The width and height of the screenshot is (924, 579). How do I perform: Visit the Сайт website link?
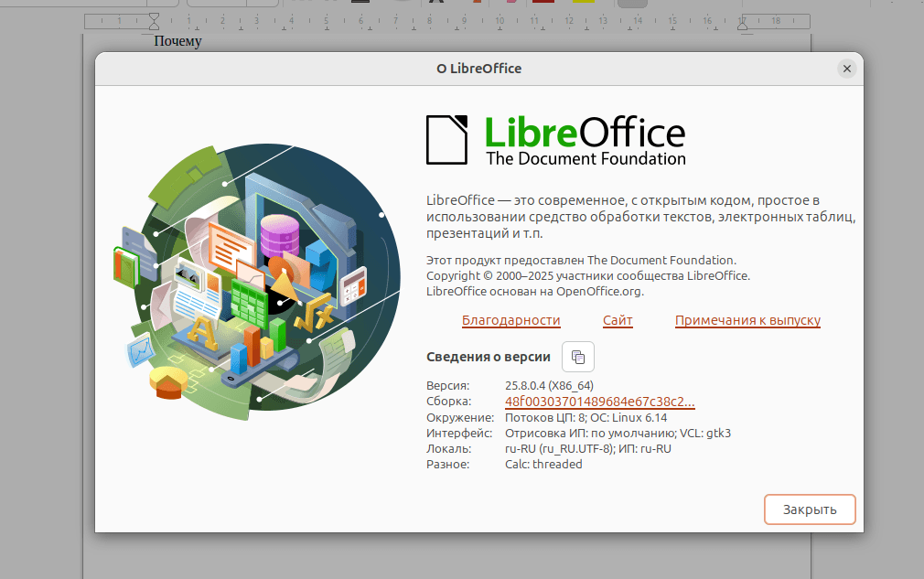(618, 320)
